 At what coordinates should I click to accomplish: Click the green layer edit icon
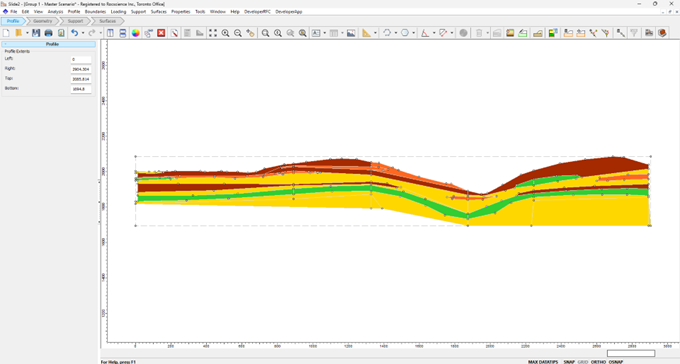coord(523,33)
